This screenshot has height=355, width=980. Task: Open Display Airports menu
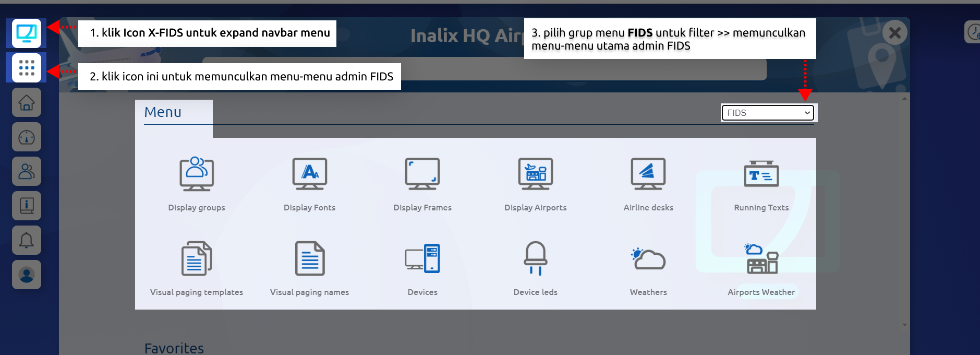[535, 184]
